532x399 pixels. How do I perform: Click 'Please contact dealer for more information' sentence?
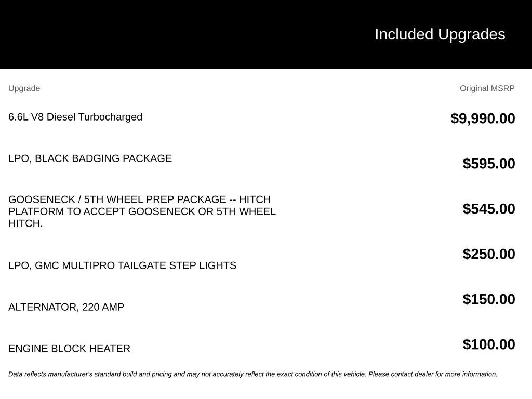coord(433,374)
